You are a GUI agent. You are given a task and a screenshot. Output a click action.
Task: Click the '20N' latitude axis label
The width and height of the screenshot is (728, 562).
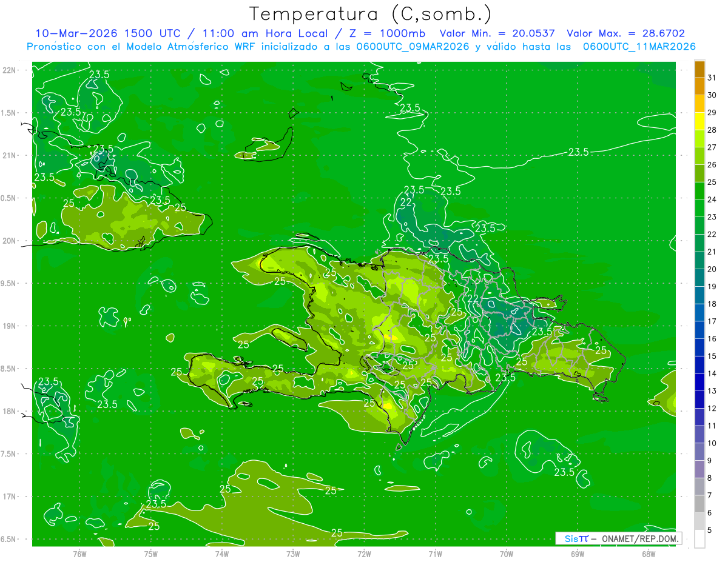tap(9, 241)
